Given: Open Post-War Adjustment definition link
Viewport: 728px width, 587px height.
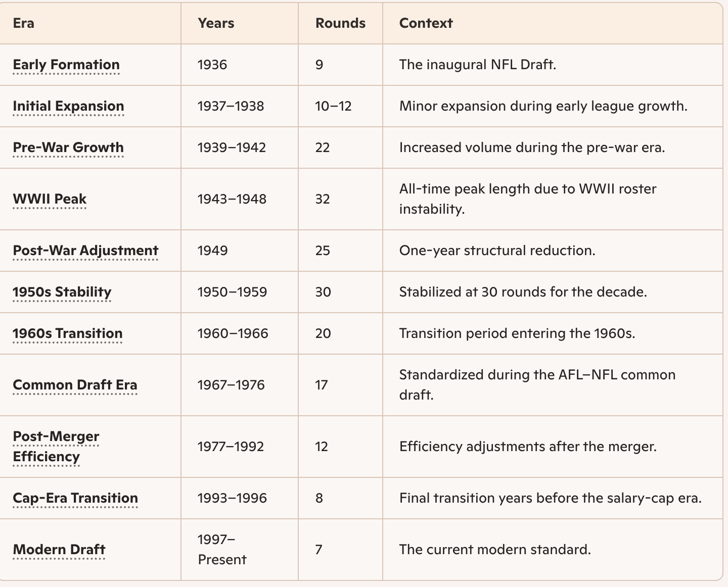Looking at the screenshot, I should pyautogui.click(x=85, y=251).
